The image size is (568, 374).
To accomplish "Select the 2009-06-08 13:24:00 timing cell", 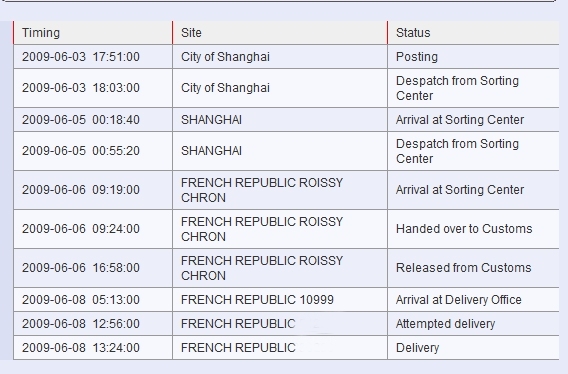I will pos(93,348).
